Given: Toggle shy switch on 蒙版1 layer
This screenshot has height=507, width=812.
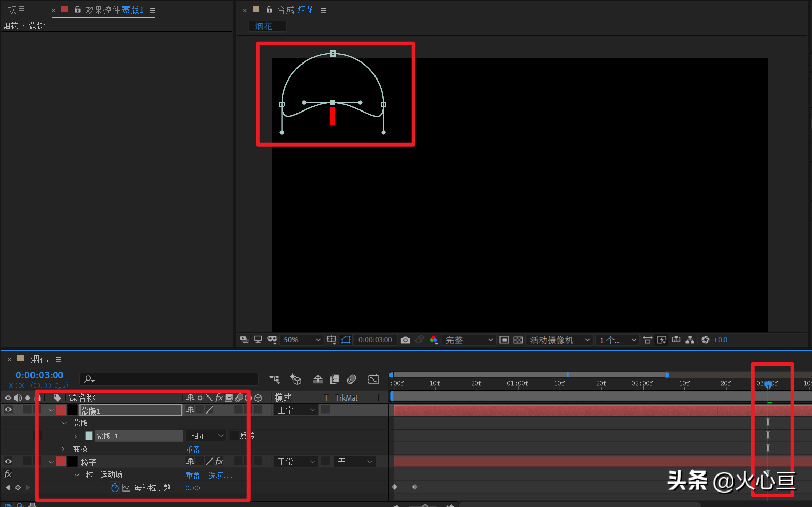Looking at the screenshot, I should coord(191,409).
